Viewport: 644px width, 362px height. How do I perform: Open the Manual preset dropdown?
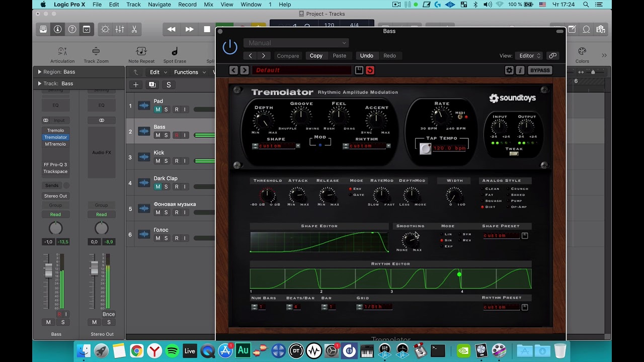pos(296,43)
